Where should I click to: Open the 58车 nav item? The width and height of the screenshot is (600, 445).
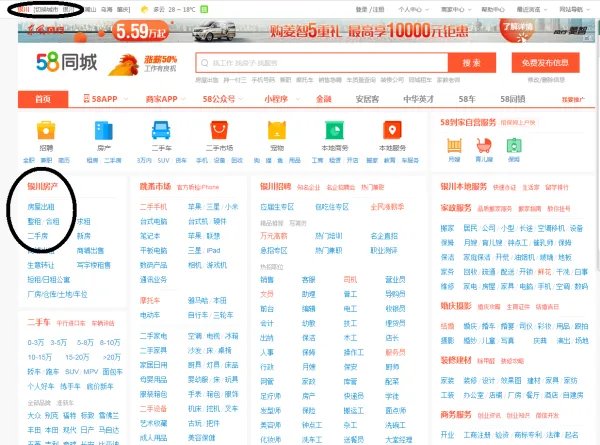pos(467,99)
